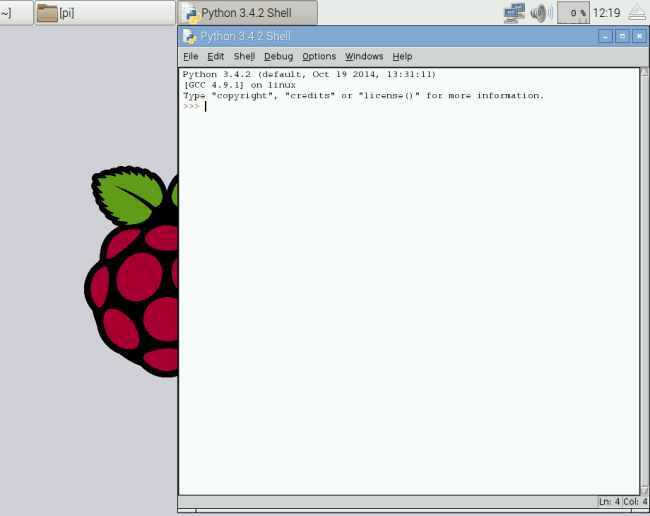650x516 pixels.
Task: Open the Shell menu
Action: [244, 56]
